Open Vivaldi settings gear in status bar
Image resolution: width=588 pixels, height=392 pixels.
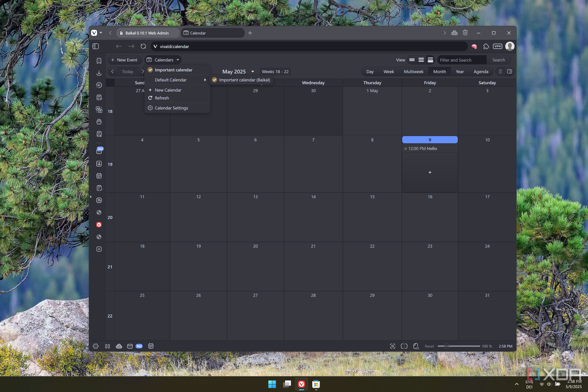coord(96,346)
